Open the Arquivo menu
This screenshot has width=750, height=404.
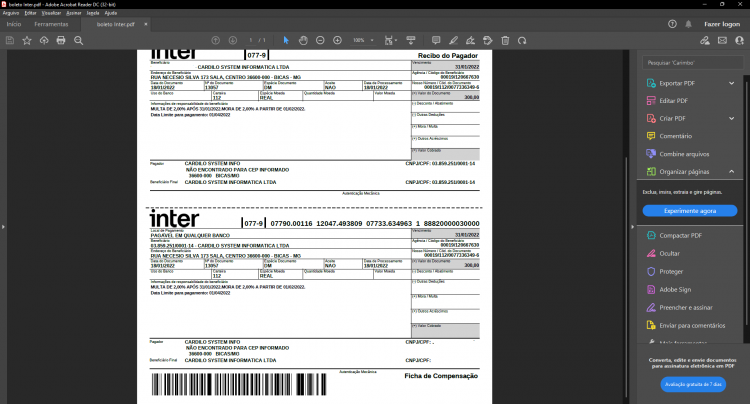[x=11, y=13]
